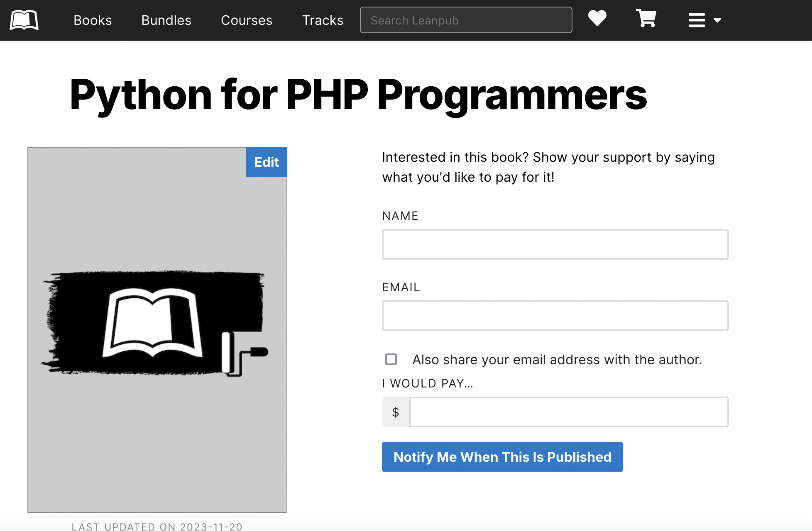This screenshot has height=531, width=812.
Task: Open the shopping cart
Action: [x=646, y=18]
